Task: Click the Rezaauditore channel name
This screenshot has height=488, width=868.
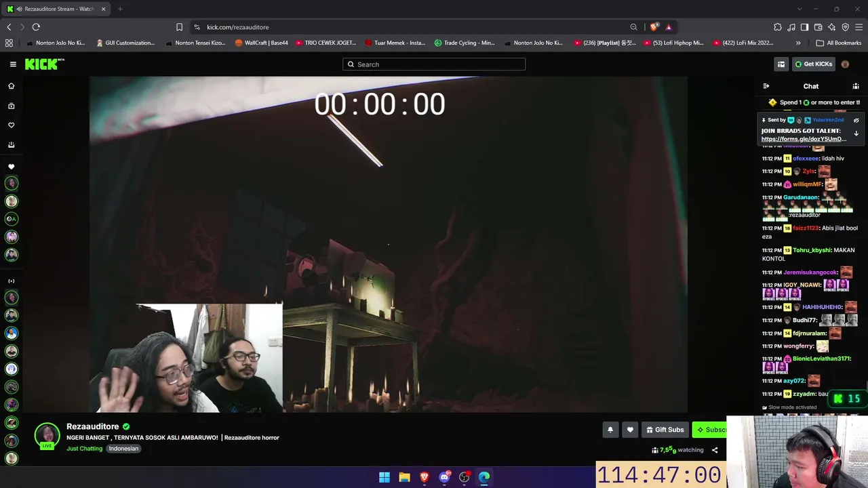Action: [93, 426]
